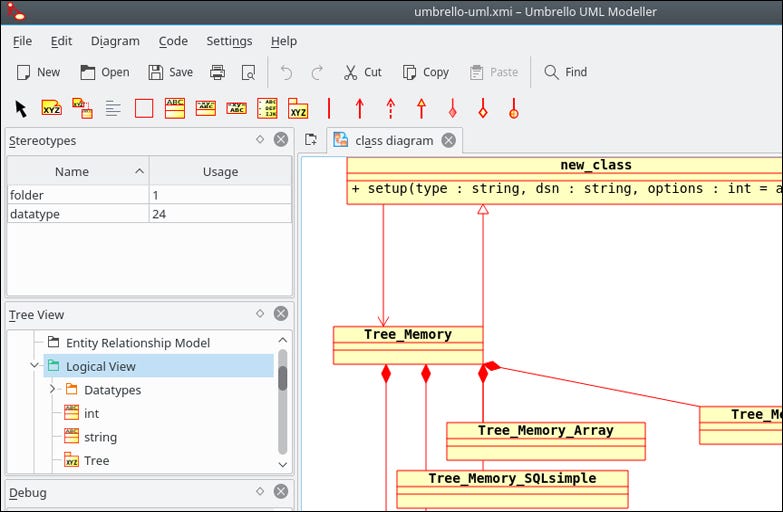This screenshot has width=783, height=512.
Task: Select the Tree_Memory class box
Action: 408,345
